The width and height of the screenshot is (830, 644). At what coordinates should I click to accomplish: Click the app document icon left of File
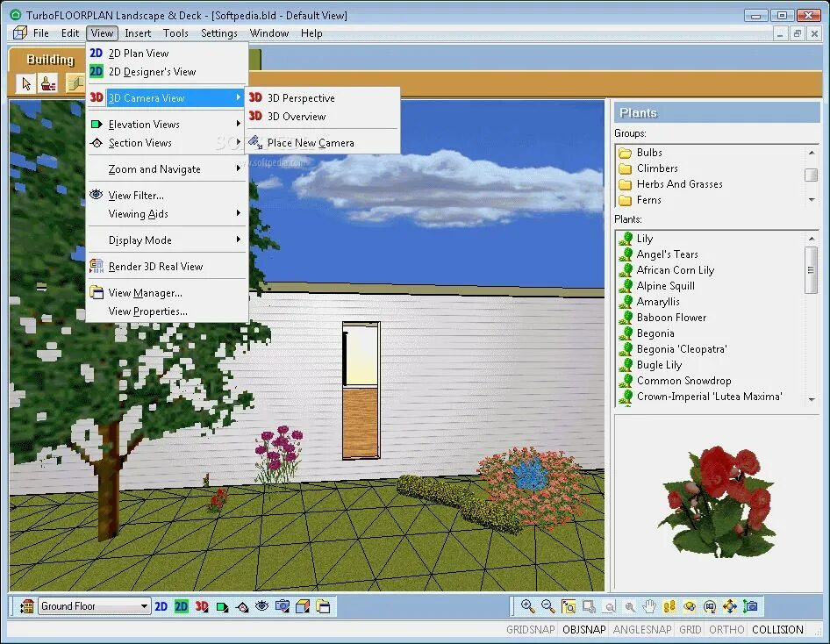point(20,32)
